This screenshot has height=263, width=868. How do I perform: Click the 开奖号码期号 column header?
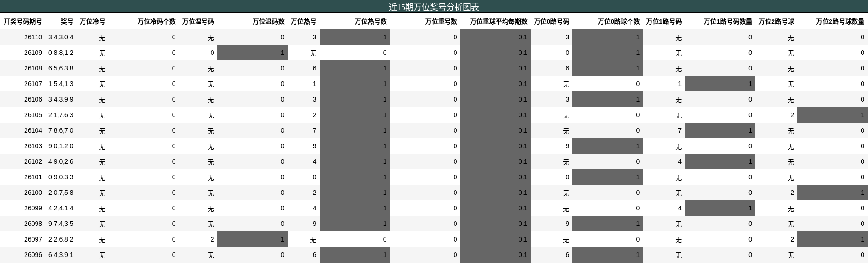click(23, 21)
